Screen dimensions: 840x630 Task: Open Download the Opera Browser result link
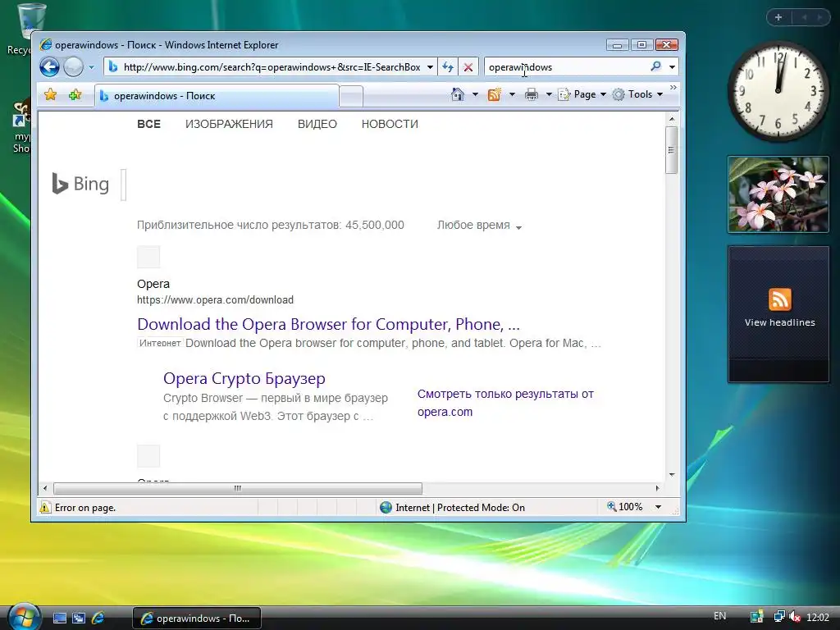click(x=328, y=324)
